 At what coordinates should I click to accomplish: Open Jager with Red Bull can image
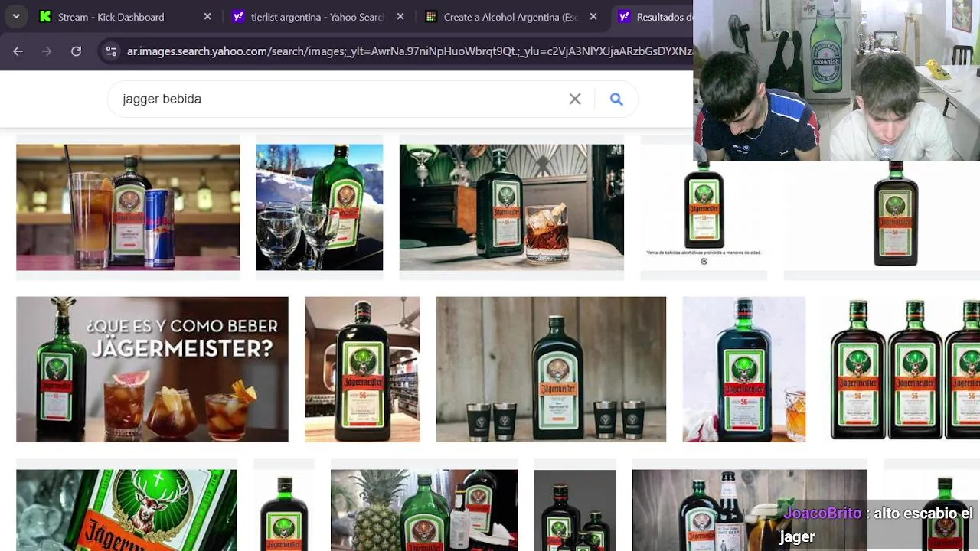click(x=128, y=207)
